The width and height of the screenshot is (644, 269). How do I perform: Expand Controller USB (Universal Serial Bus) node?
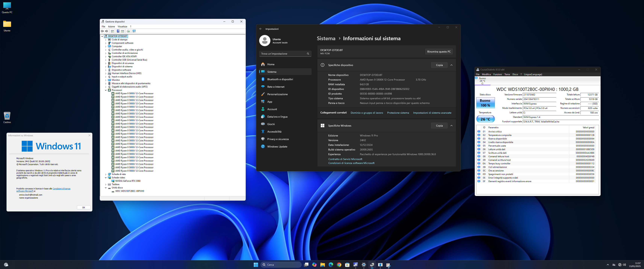(106, 60)
